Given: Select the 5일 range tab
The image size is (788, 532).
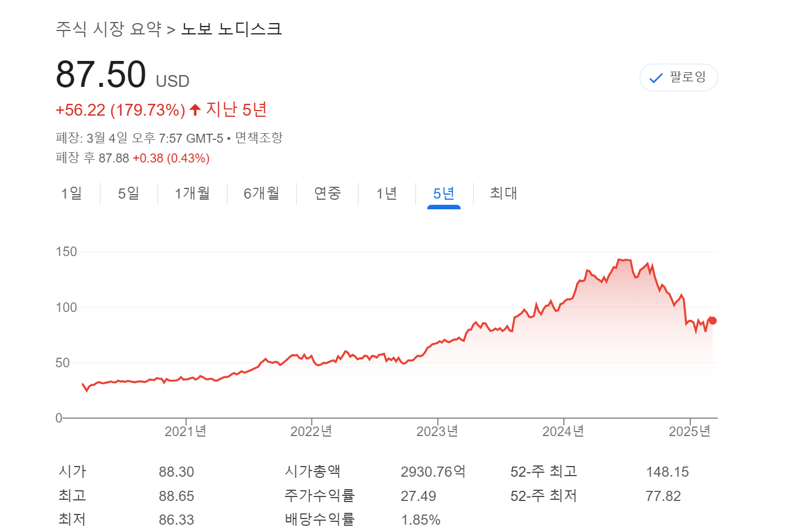Looking at the screenshot, I should pos(129,194).
